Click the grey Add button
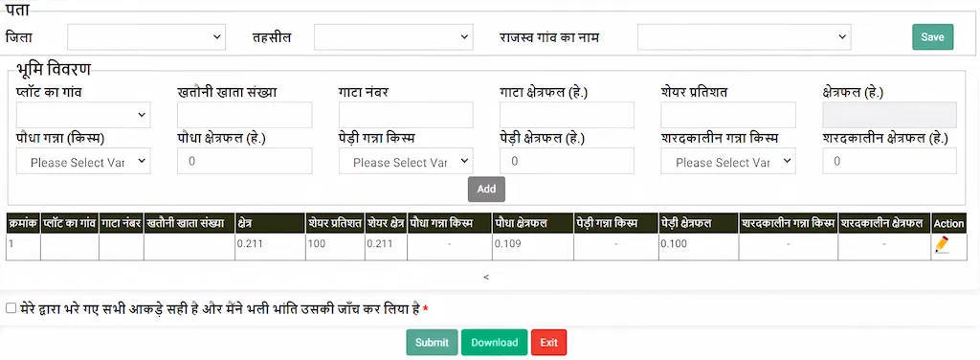The image size is (980, 360). click(486, 189)
